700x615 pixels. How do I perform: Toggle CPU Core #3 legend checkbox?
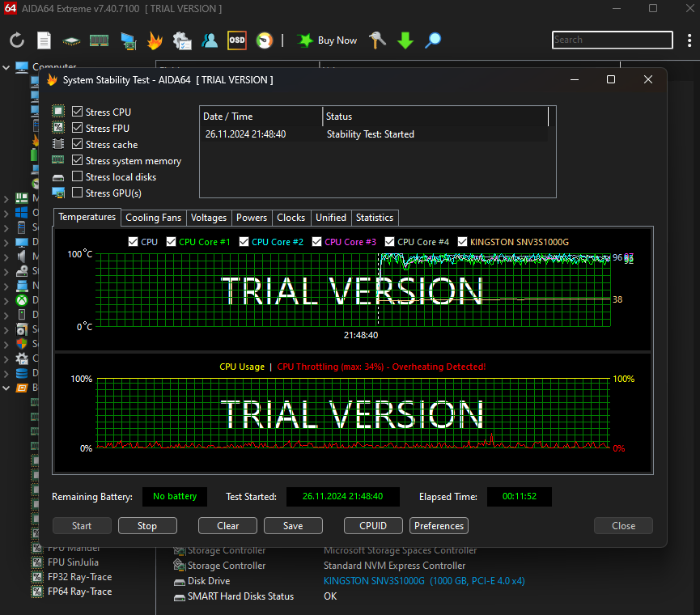coord(316,241)
